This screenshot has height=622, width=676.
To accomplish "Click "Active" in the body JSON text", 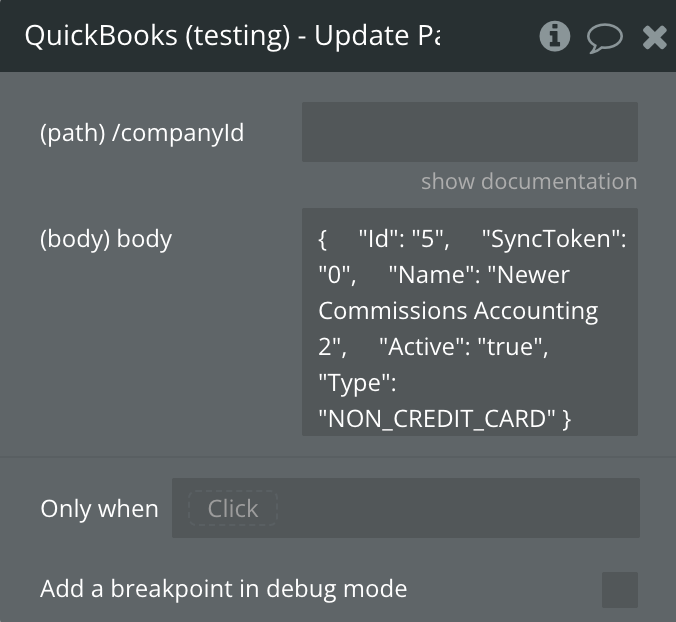I will [417, 347].
